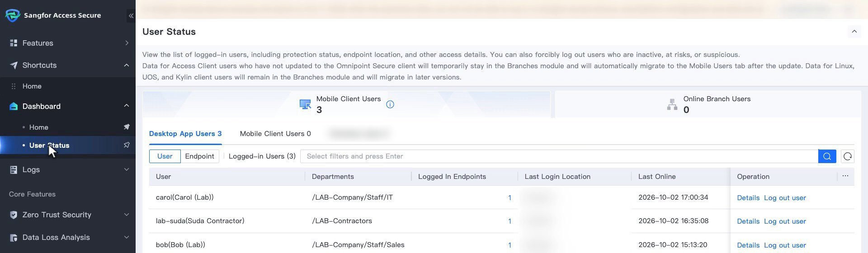Open Details for user bob
This screenshot has width=868, height=253.
click(748, 245)
